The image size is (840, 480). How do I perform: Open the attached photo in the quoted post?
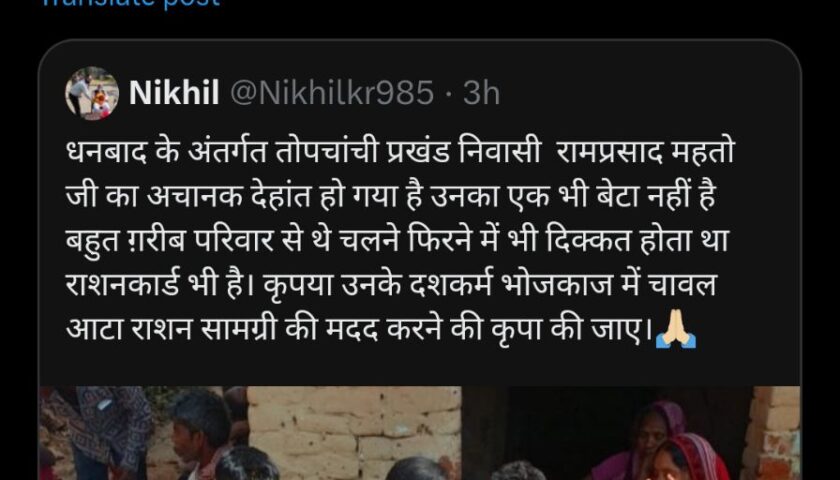(x=420, y=433)
